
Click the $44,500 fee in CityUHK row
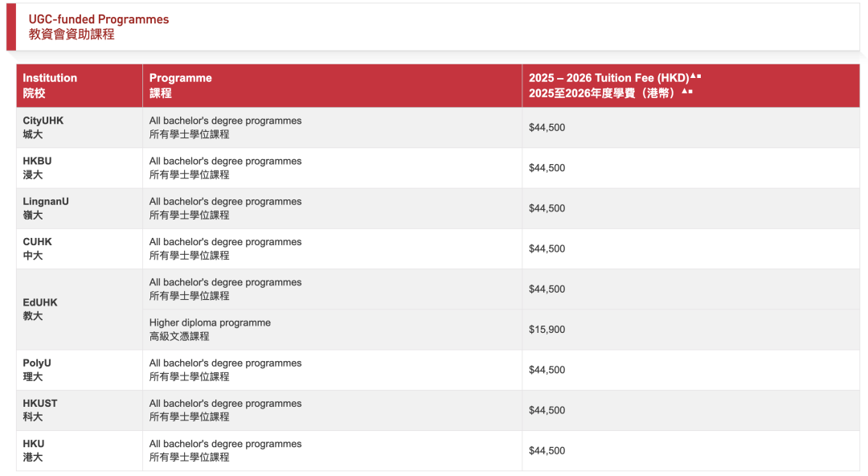547,128
